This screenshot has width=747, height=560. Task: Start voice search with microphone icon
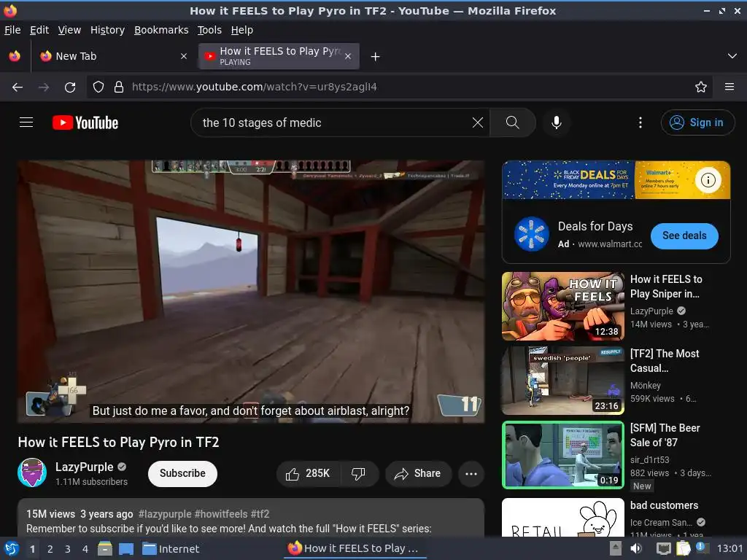pyautogui.click(x=556, y=122)
